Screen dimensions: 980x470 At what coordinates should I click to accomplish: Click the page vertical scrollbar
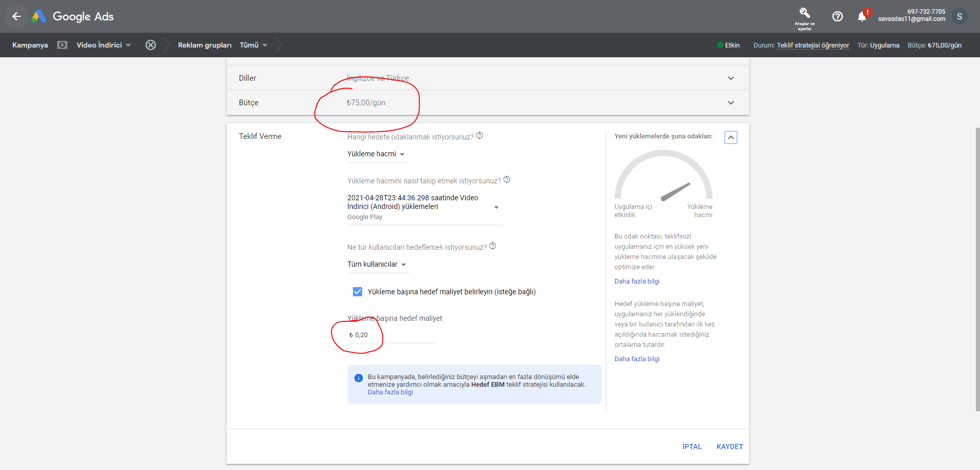point(977,269)
